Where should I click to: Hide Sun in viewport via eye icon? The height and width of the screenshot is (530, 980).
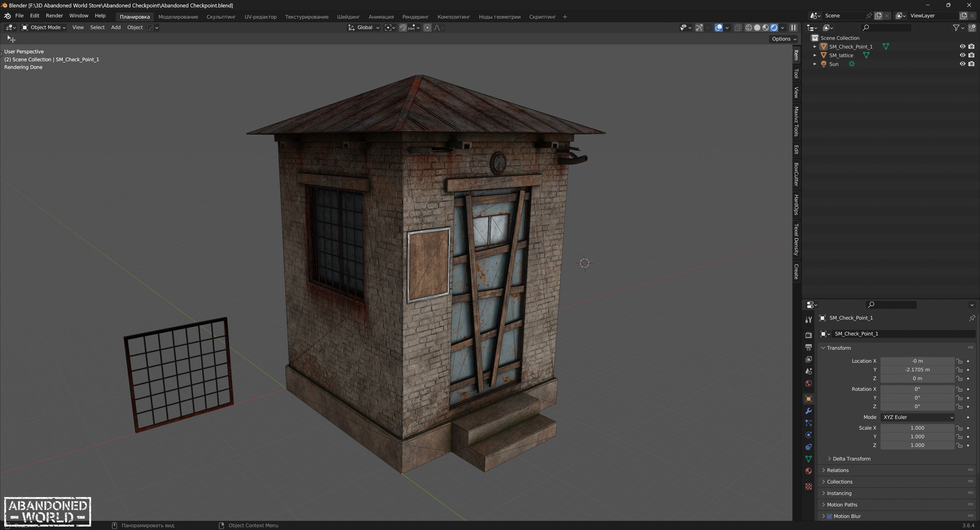click(x=962, y=64)
